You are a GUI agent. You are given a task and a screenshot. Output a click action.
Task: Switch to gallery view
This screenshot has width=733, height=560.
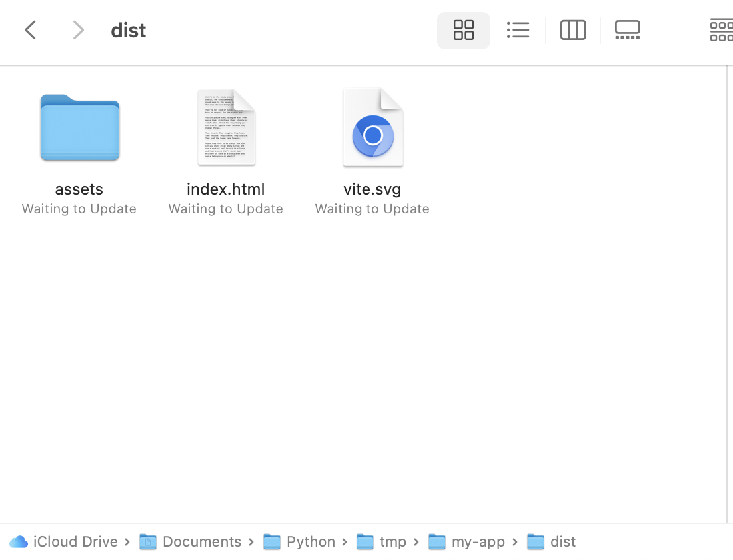(x=627, y=30)
